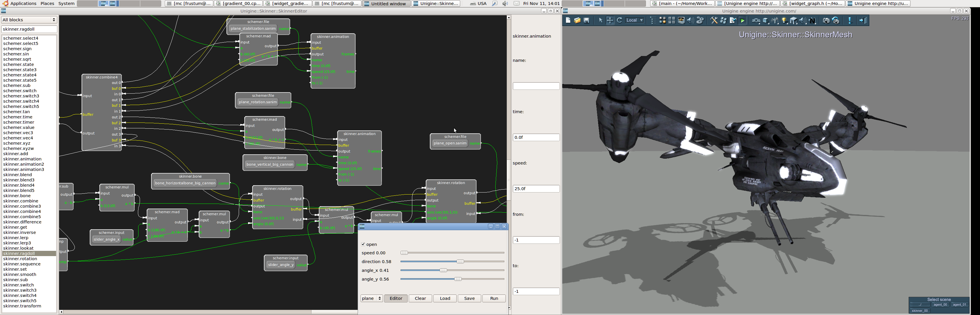
Task: Click the green play toolbar icon
Action: (742, 20)
